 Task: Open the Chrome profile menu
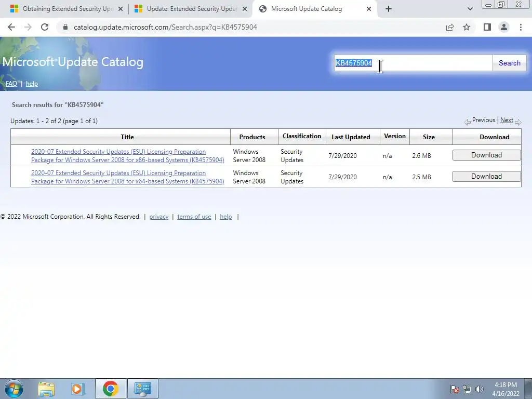pyautogui.click(x=504, y=27)
